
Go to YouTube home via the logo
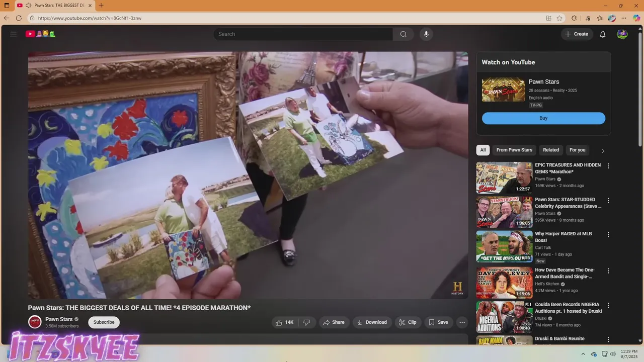pyautogui.click(x=40, y=34)
